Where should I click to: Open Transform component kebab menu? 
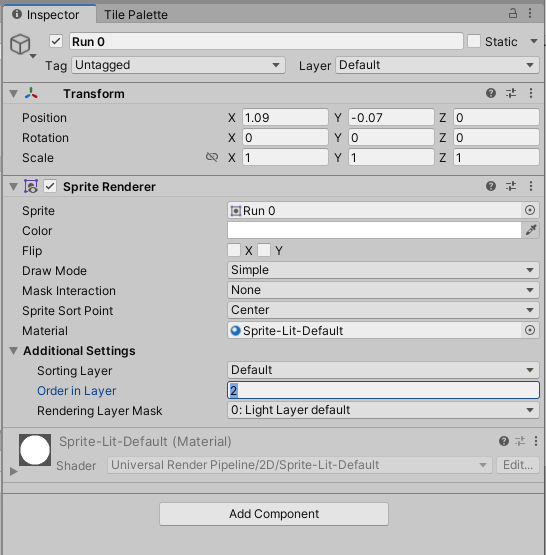(x=531, y=93)
